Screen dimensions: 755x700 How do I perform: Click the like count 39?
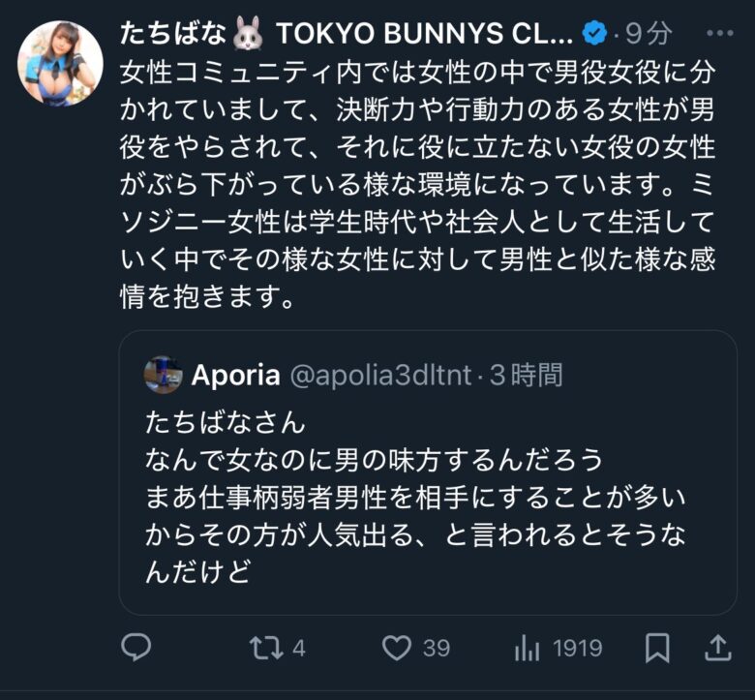click(437, 648)
